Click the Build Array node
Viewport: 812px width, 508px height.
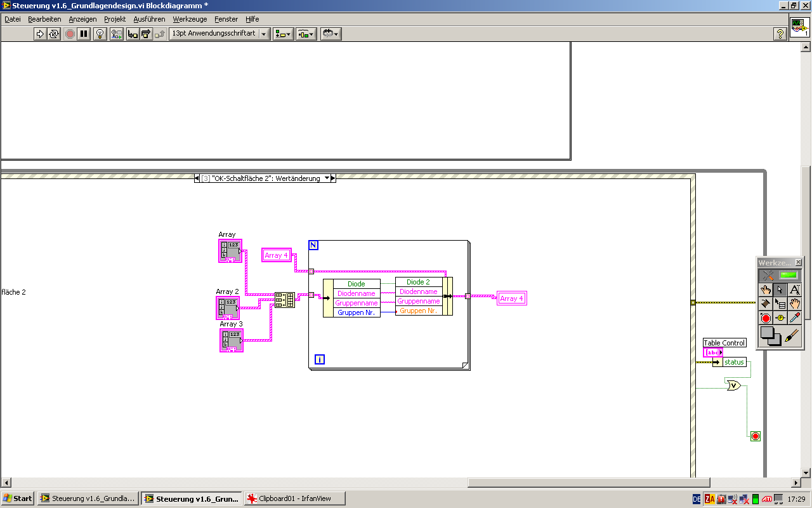285,300
